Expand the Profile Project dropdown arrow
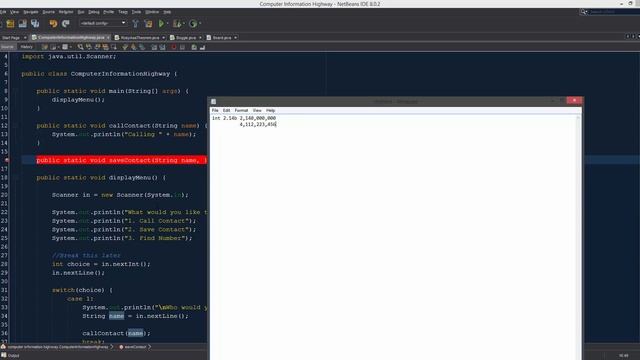 (200, 23)
